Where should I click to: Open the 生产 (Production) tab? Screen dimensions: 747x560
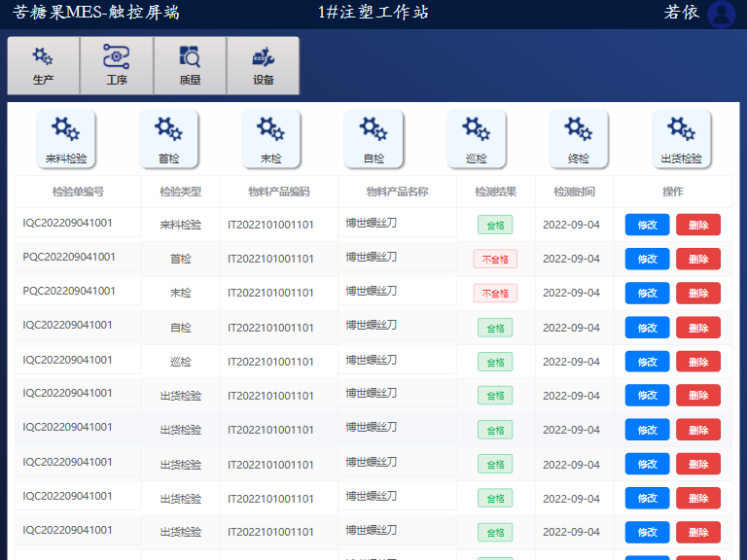pos(43,66)
